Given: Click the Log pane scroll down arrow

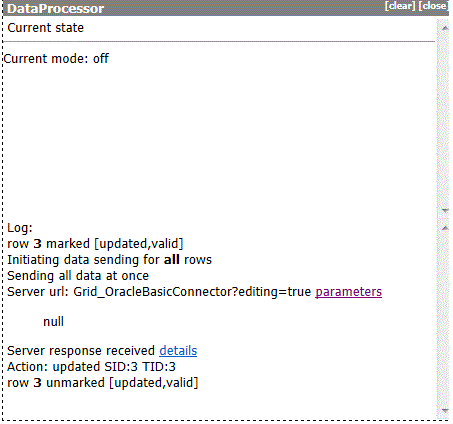Looking at the screenshot, I should 445,410.
